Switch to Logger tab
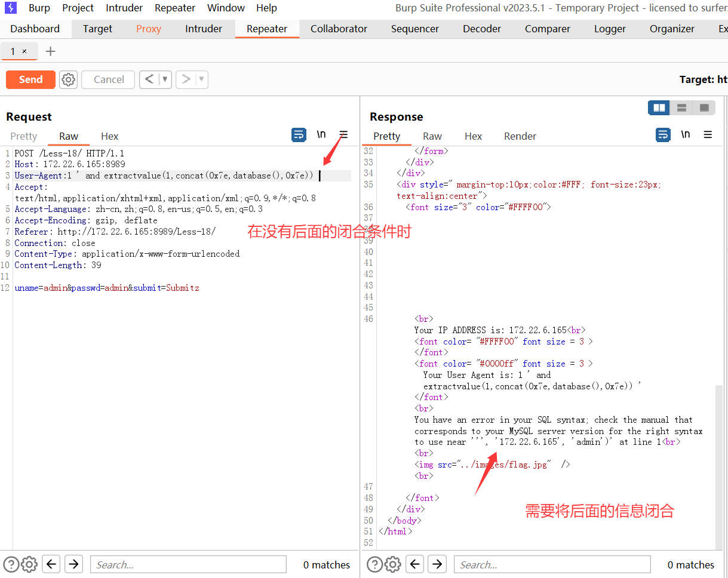 [x=610, y=29]
